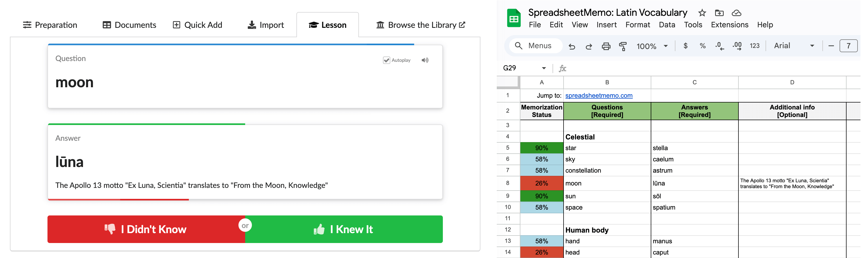Star the Latin Vocabulary spreadsheet
868x258 pixels.
pyautogui.click(x=702, y=13)
